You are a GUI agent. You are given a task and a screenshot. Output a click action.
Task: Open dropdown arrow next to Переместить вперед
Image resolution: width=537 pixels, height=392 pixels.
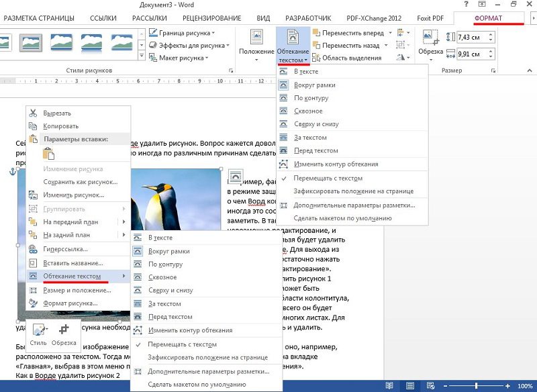click(x=390, y=33)
